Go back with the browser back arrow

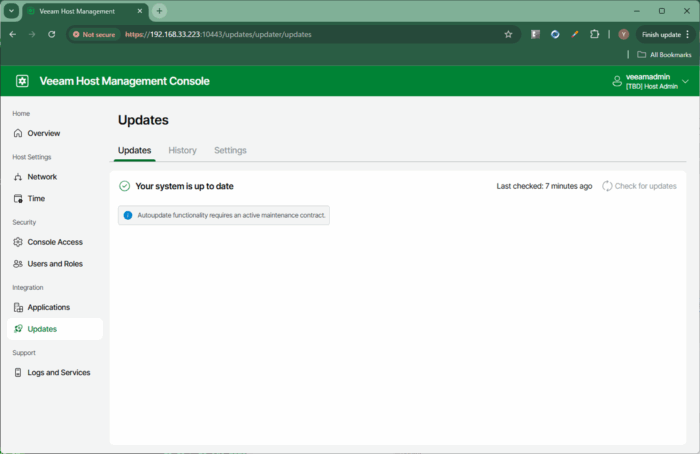(x=12, y=34)
